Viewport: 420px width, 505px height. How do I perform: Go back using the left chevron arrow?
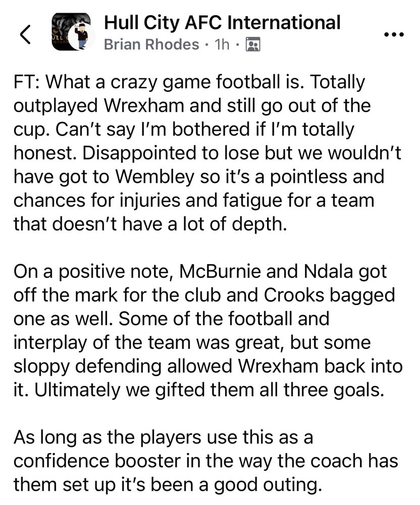click(25, 34)
